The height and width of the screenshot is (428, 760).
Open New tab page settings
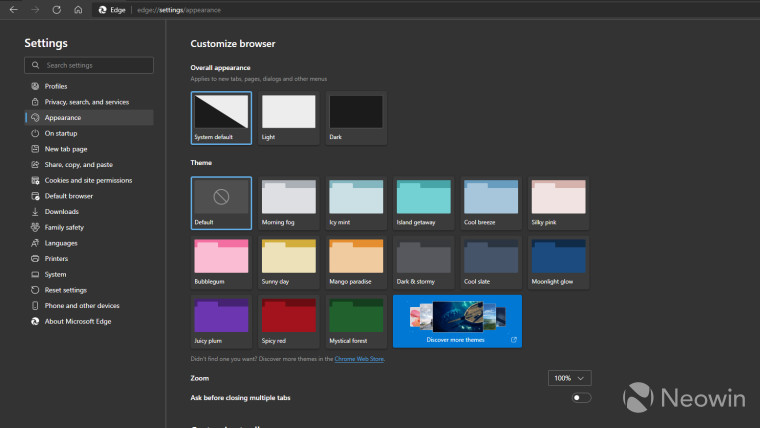click(89, 149)
